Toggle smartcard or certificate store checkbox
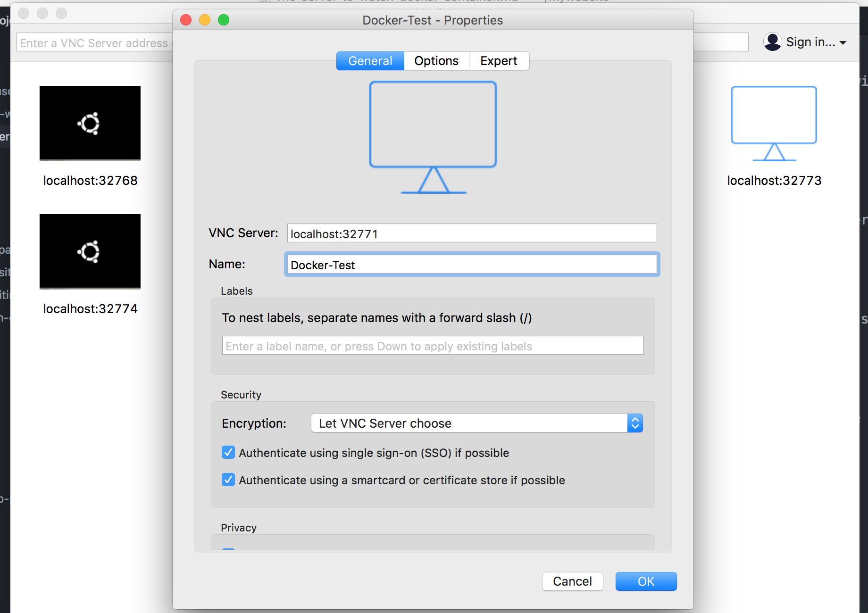Image resolution: width=868 pixels, height=613 pixels. 228,480
